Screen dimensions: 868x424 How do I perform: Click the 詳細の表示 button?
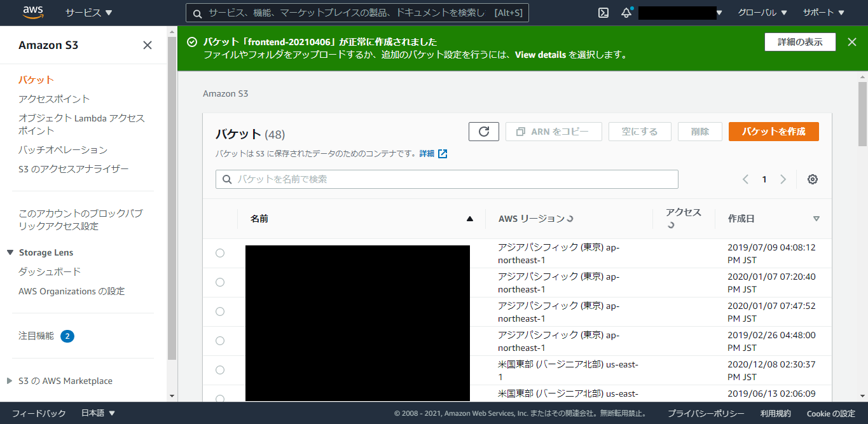point(800,42)
